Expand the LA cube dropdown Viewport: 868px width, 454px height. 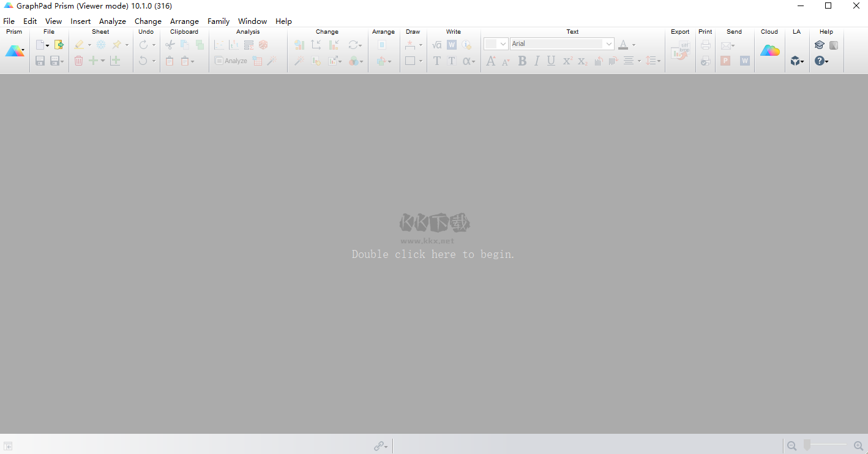796,61
